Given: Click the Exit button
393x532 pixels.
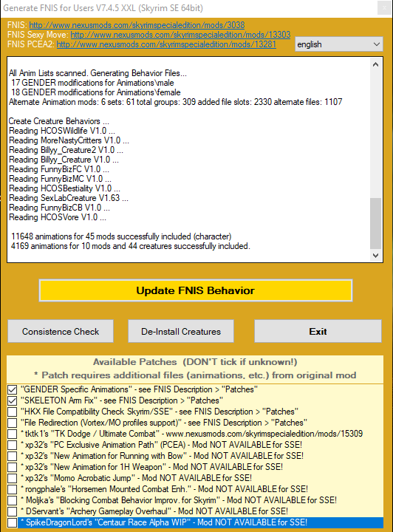Looking at the screenshot, I should tap(318, 331).
